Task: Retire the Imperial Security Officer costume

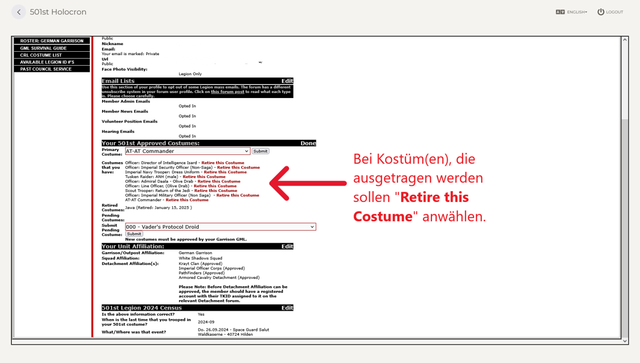Action: tap(238, 167)
